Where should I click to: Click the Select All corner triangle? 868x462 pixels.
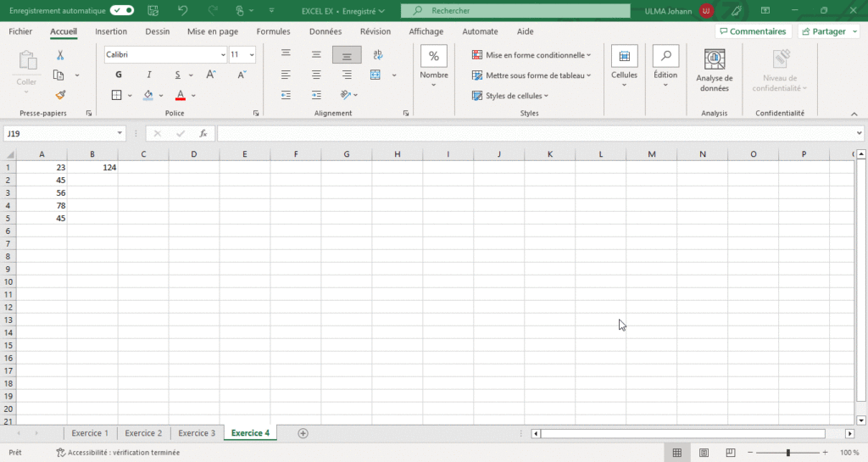pyautogui.click(x=8, y=154)
